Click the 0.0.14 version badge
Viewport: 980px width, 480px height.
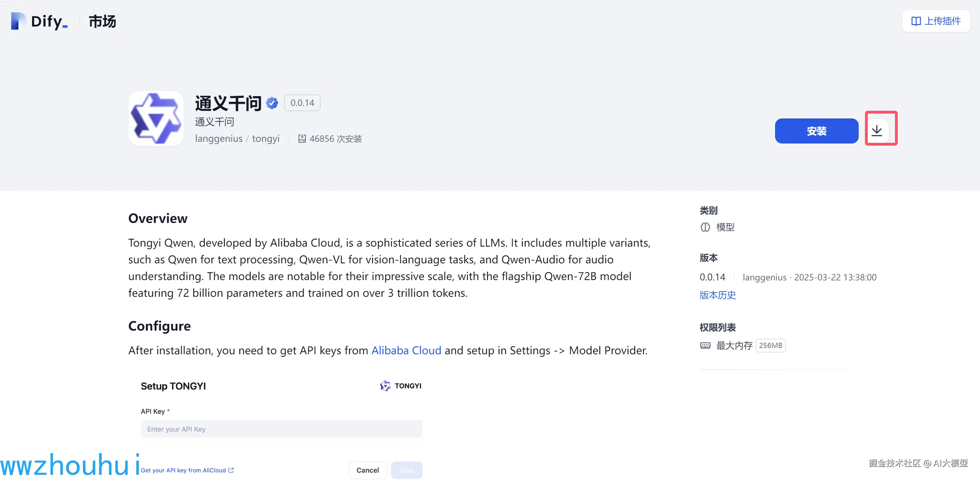(x=302, y=103)
